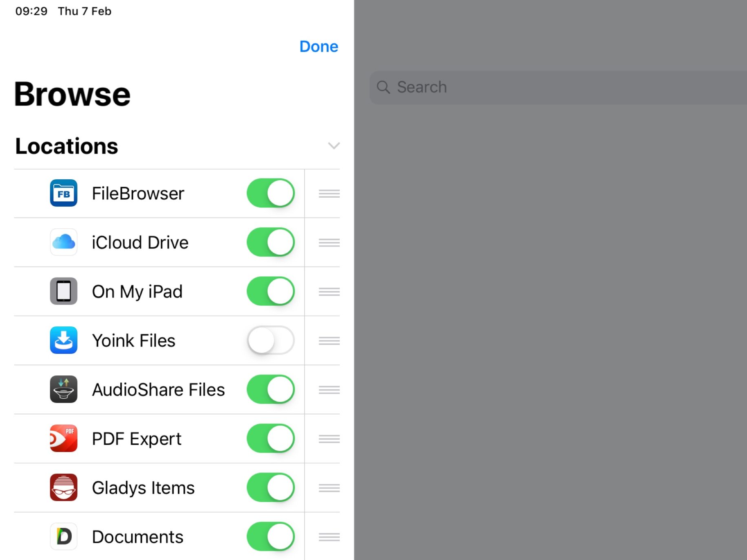Enable the Yoink Files location
Screen dimensions: 747x560
tap(270, 340)
